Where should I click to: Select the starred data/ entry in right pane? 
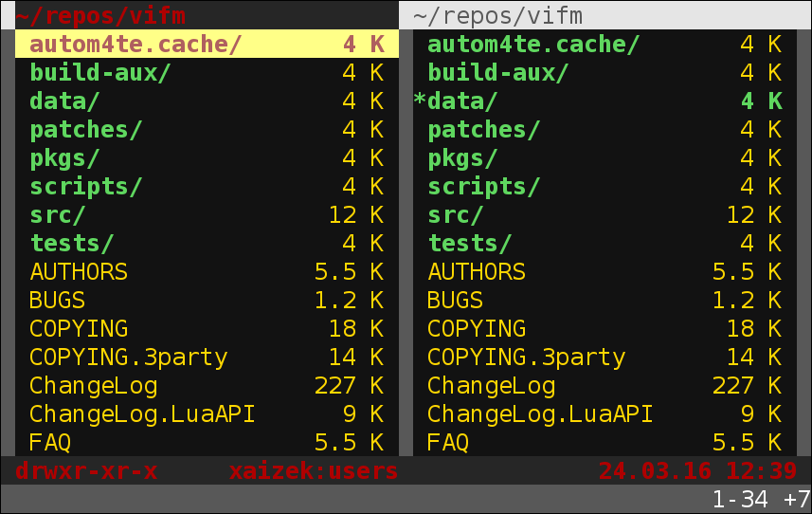coord(604,101)
